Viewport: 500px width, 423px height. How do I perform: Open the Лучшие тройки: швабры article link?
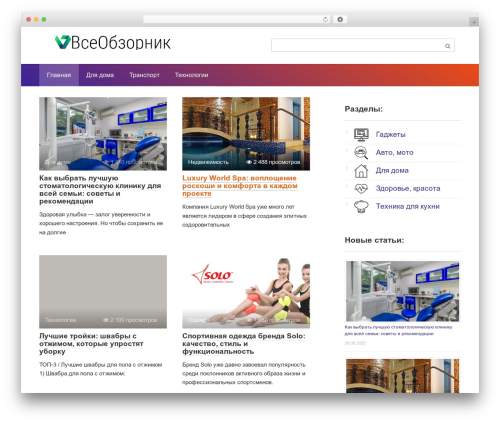(91, 344)
